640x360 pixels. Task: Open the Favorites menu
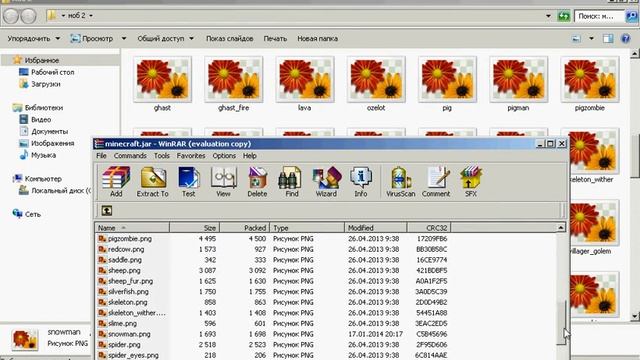pos(191,156)
